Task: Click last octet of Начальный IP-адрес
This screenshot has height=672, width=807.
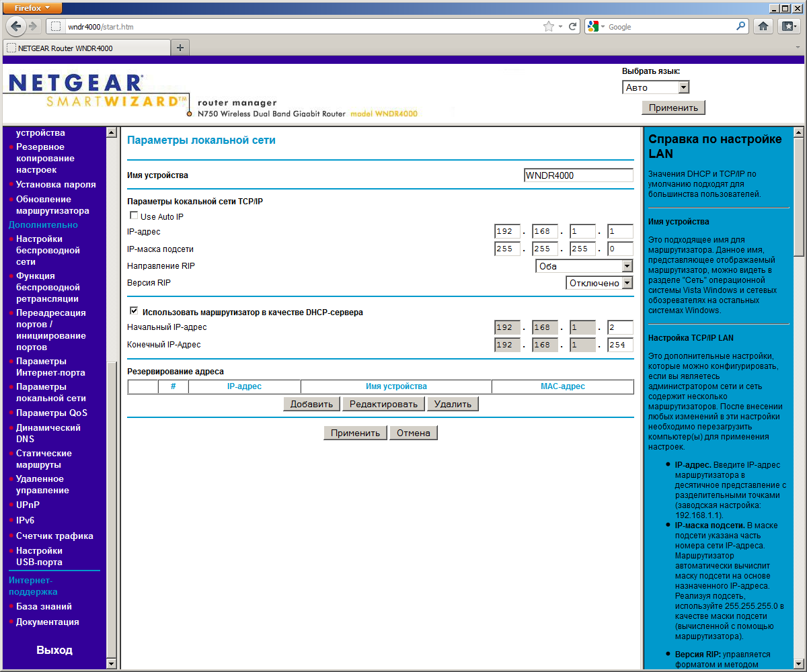Action: (x=620, y=327)
